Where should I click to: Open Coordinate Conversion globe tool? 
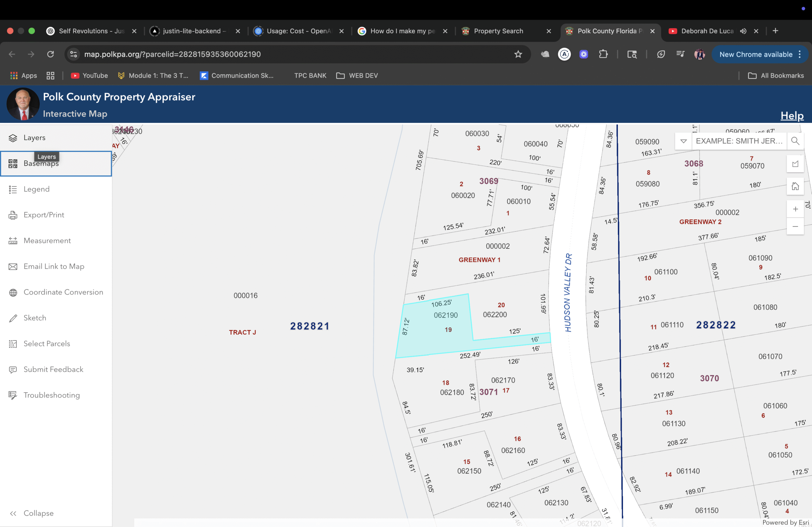point(13,292)
